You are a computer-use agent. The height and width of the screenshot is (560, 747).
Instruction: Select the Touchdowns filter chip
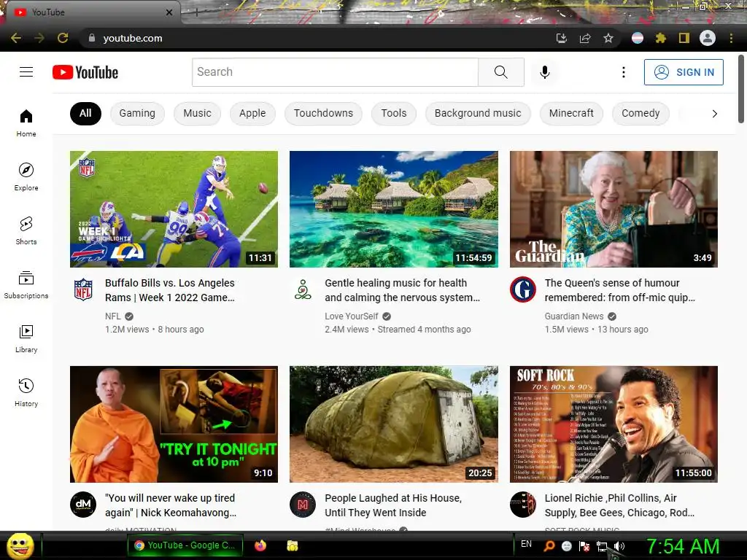323,113
